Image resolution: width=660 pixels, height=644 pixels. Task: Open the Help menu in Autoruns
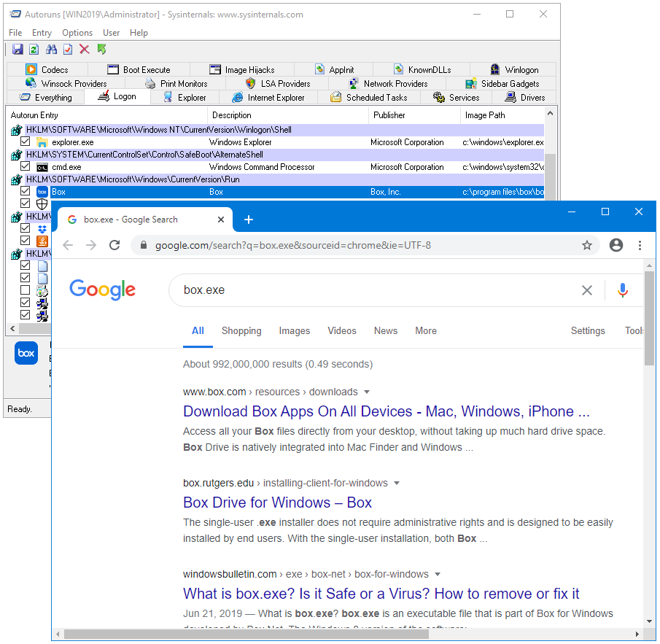(x=139, y=33)
